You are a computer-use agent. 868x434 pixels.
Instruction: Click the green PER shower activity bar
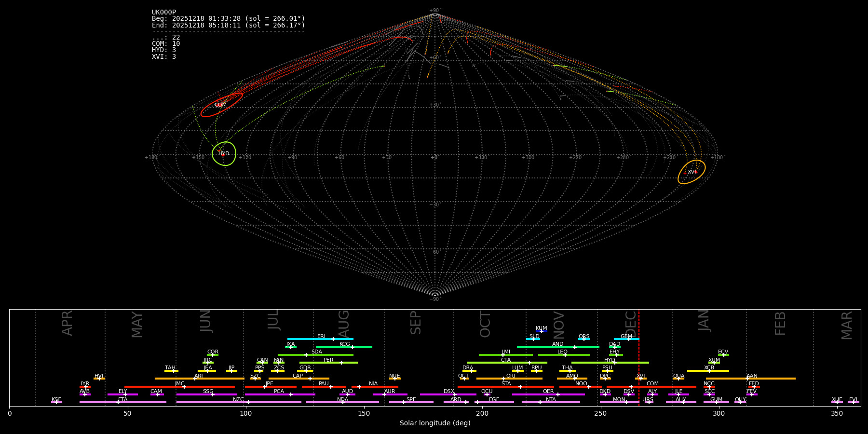328,363
